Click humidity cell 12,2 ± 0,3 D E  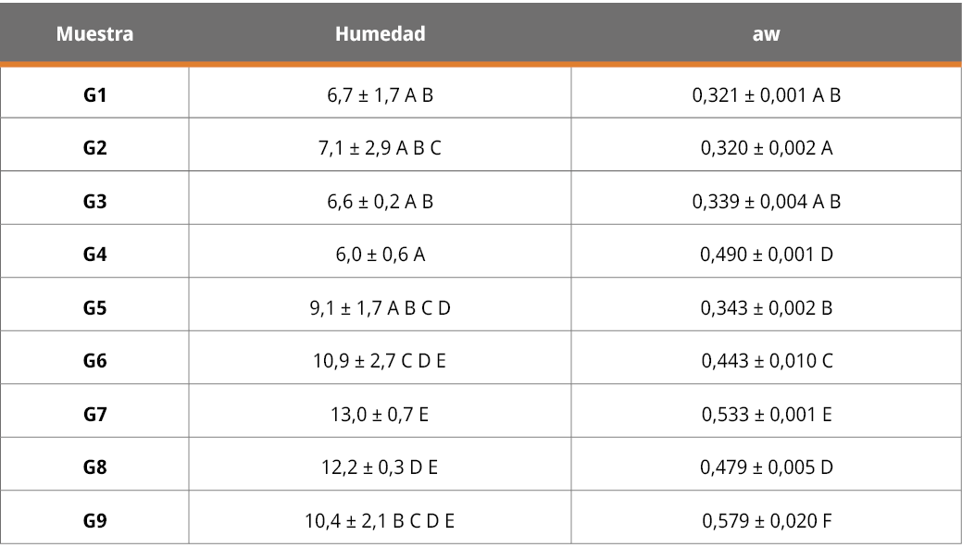click(380, 467)
